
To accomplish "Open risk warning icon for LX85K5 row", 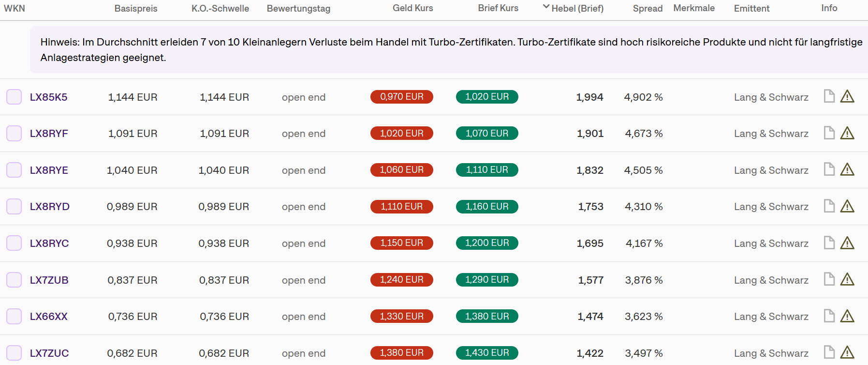I will 847,96.
